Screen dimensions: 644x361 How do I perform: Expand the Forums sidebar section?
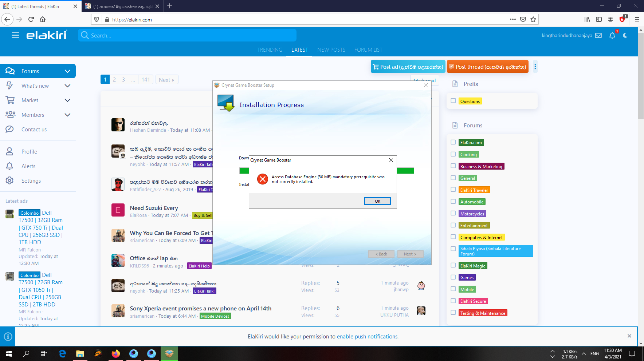click(x=67, y=71)
